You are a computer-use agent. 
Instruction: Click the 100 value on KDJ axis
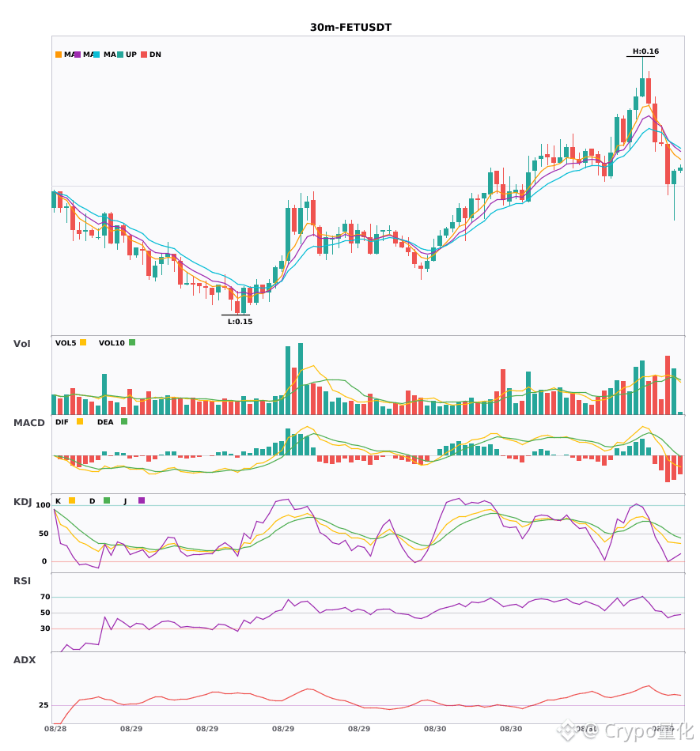pyautogui.click(x=43, y=505)
